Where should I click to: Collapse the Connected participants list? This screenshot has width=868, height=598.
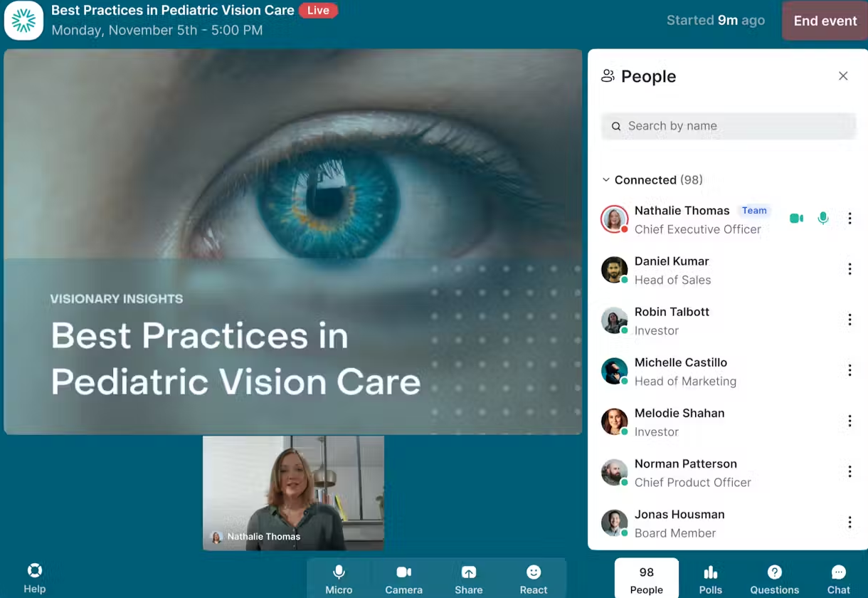click(x=606, y=180)
